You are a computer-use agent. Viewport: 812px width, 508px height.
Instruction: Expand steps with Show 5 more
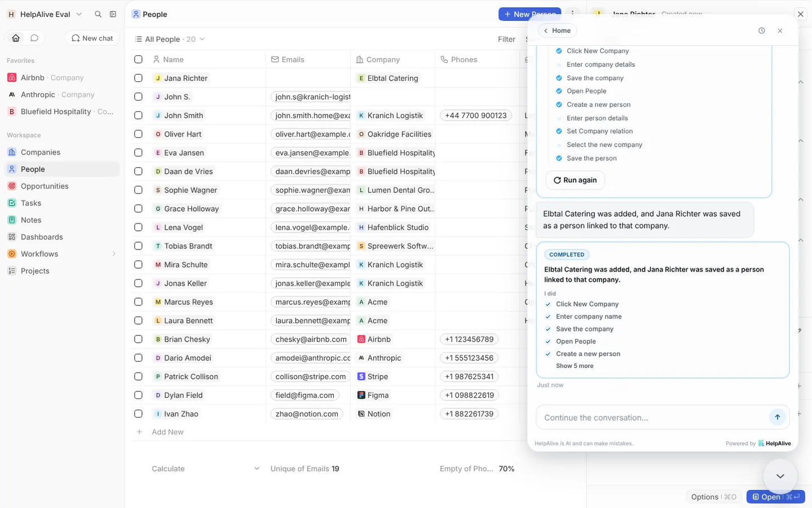(x=575, y=366)
